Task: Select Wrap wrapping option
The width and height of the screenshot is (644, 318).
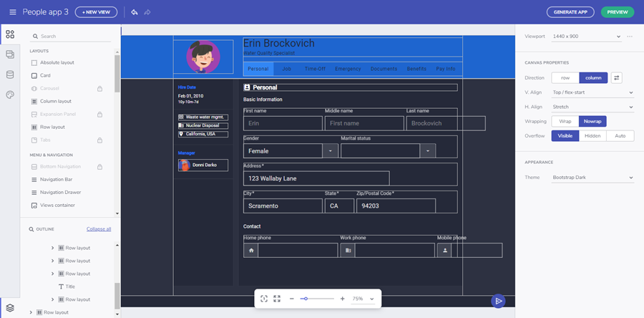Action: (565, 121)
